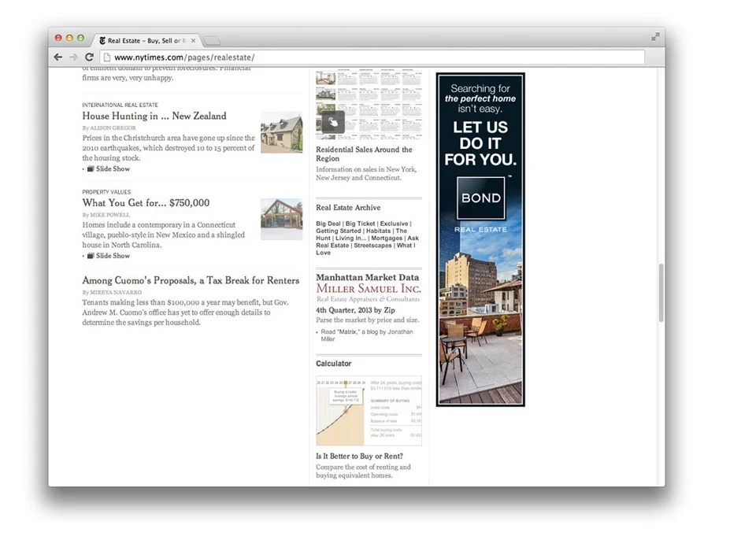This screenshot has height=540, width=756.
Task: Click author name ALISON GREGOR
Action: tap(113, 128)
